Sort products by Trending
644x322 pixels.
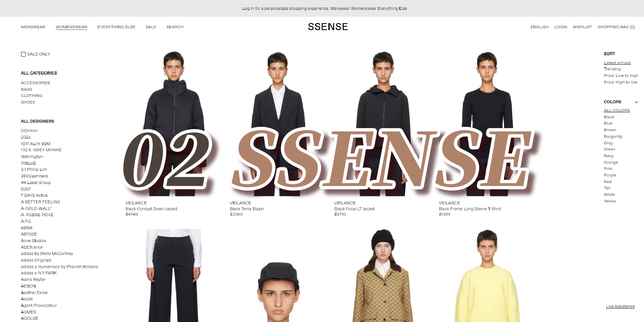pos(612,69)
